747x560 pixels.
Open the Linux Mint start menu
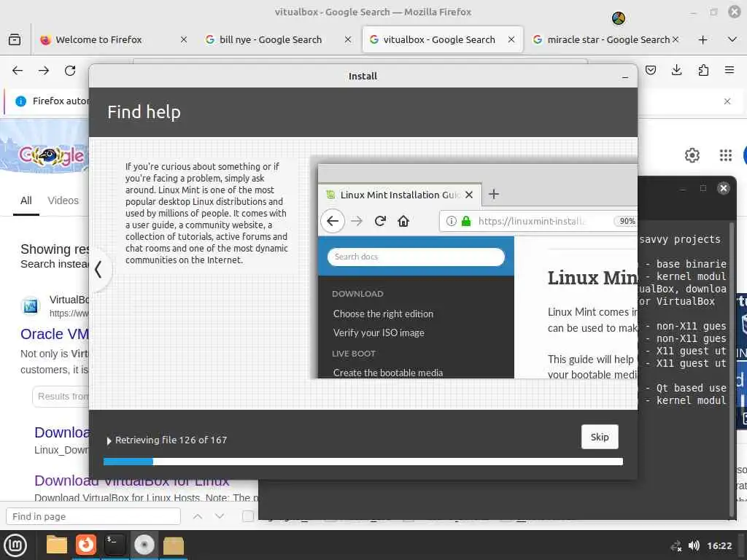pos(15,545)
